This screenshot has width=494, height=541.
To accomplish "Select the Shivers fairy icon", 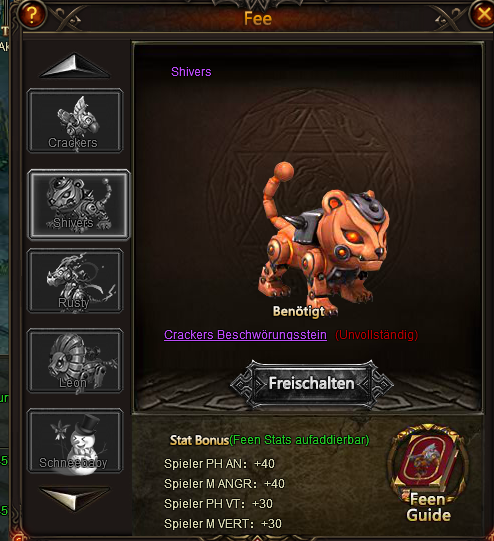I will [x=79, y=204].
